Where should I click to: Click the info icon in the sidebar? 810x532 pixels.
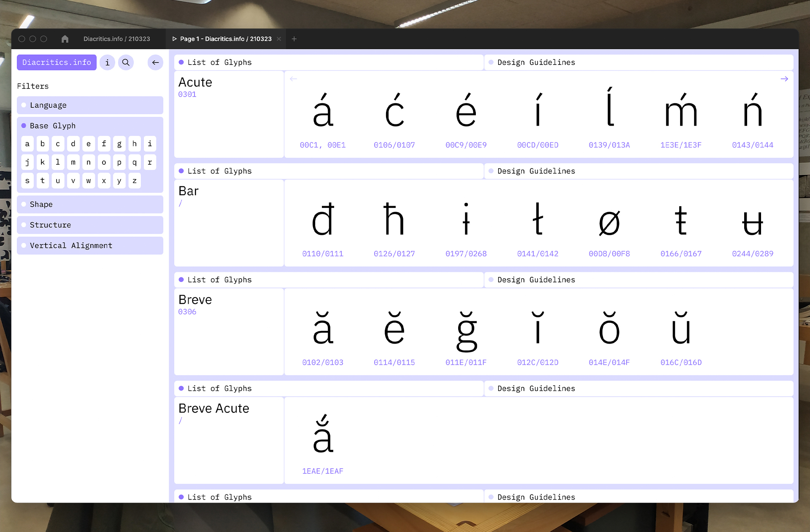tap(107, 62)
